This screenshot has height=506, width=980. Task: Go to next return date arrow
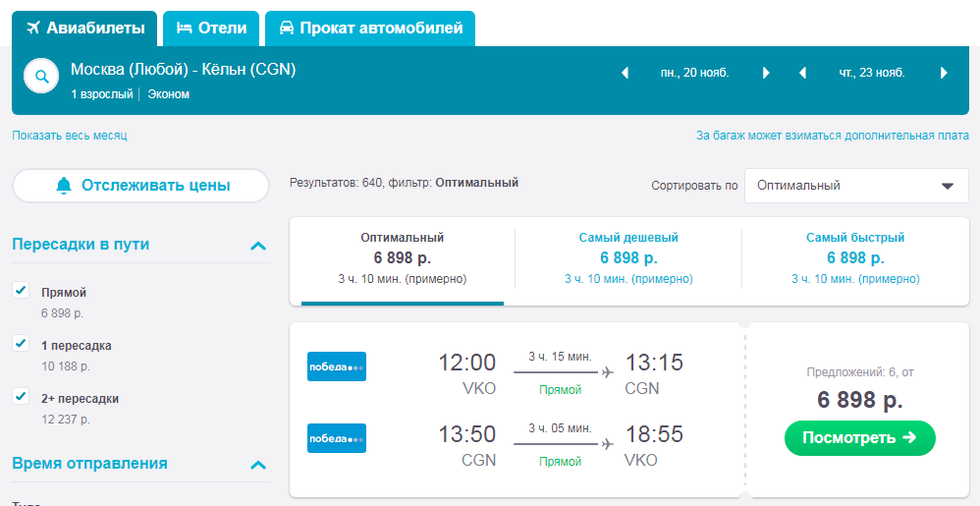point(945,73)
